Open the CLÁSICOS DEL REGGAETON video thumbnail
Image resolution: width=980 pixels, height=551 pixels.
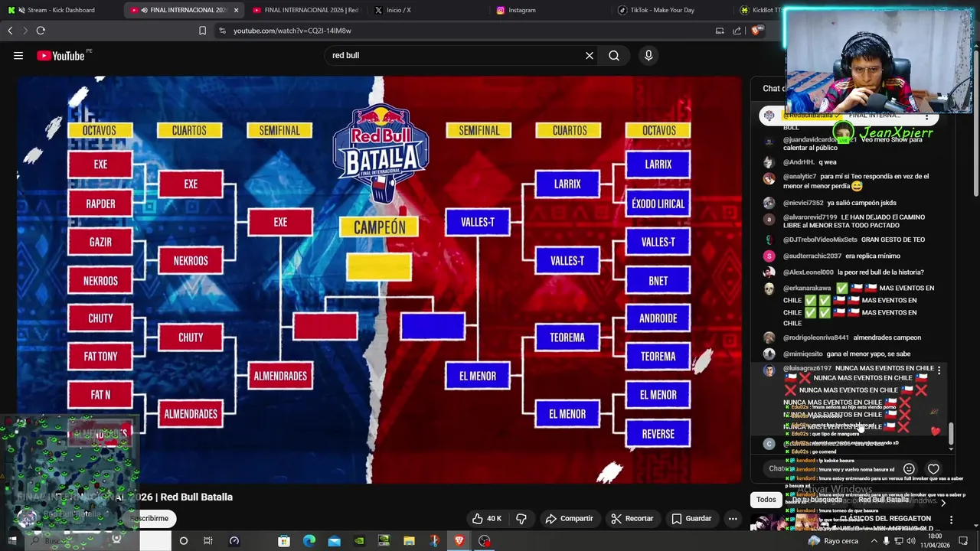(792, 523)
